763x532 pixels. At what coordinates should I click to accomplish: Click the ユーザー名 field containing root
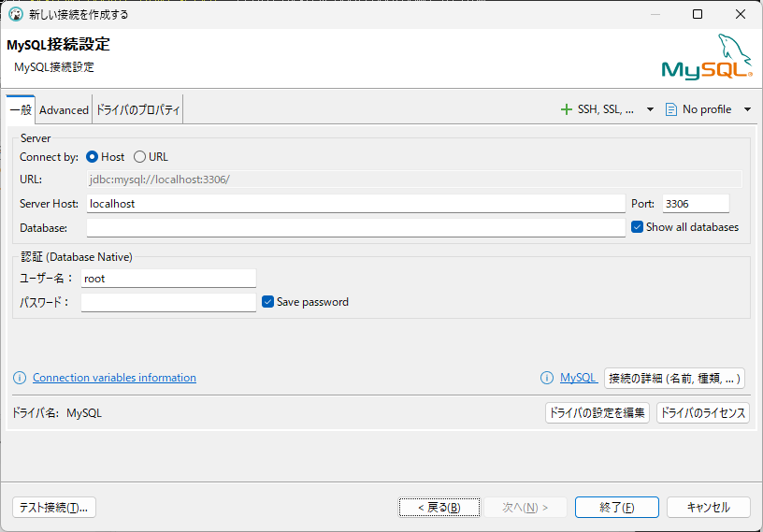pyautogui.click(x=168, y=279)
